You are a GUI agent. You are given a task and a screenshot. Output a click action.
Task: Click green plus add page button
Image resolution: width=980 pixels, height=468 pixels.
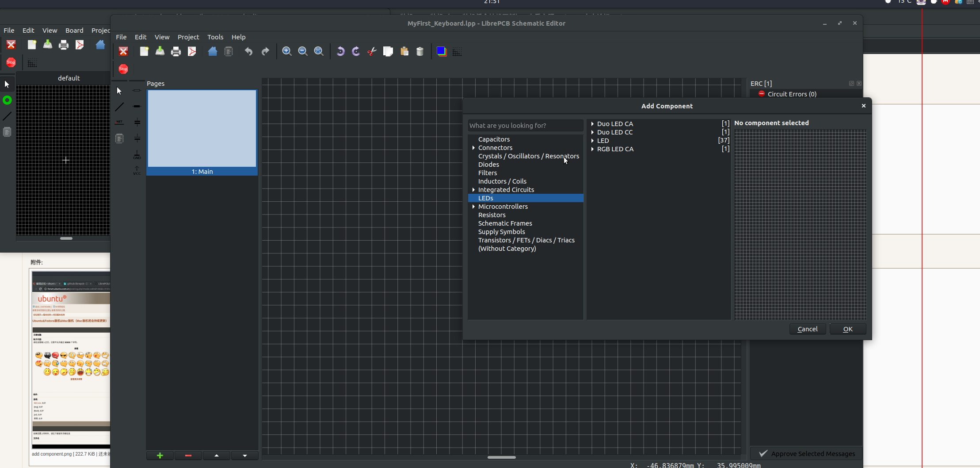click(x=160, y=456)
